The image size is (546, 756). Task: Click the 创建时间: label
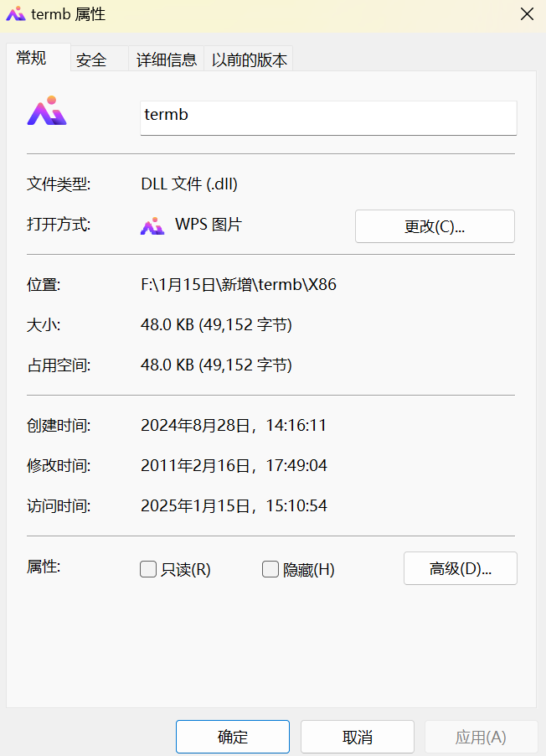(59, 425)
